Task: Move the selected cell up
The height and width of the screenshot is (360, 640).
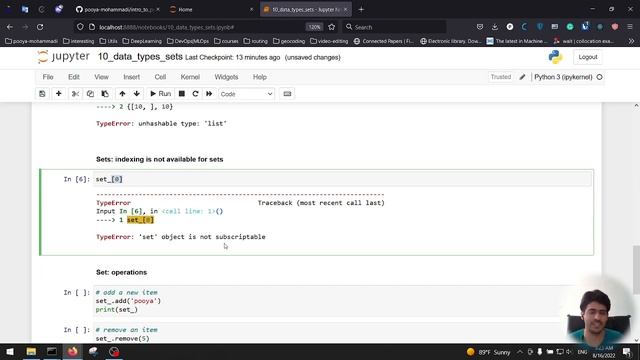Action: [122, 94]
